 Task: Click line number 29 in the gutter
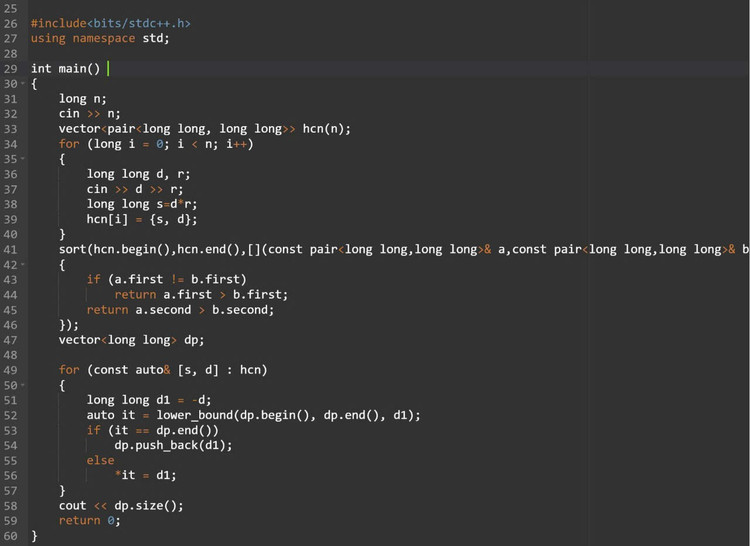(10, 68)
